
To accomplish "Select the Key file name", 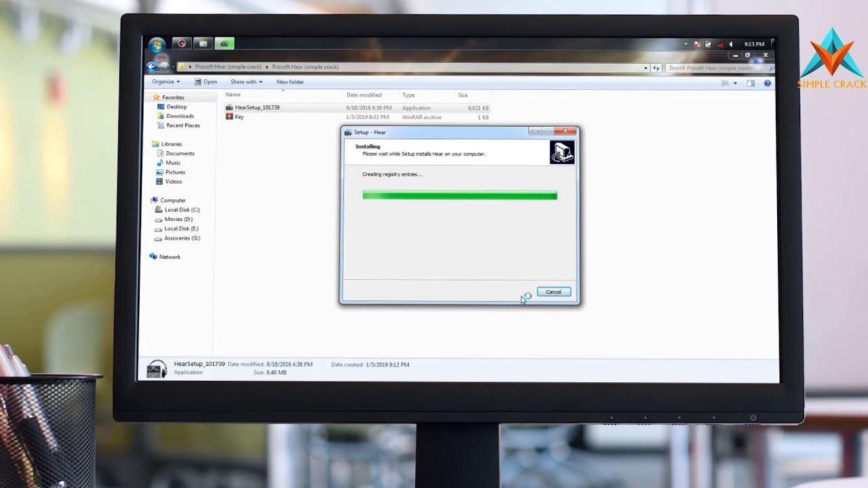I will [x=239, y=117].
